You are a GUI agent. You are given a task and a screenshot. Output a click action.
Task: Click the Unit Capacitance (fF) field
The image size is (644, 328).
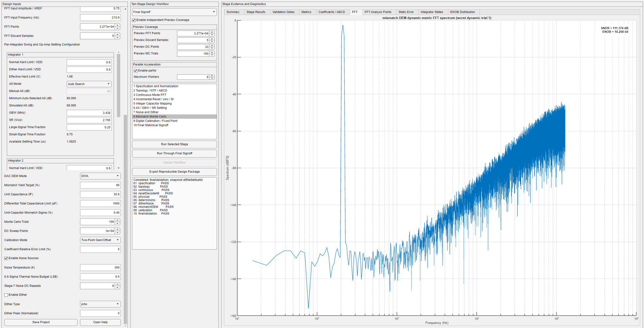click(x=100, y=194)
